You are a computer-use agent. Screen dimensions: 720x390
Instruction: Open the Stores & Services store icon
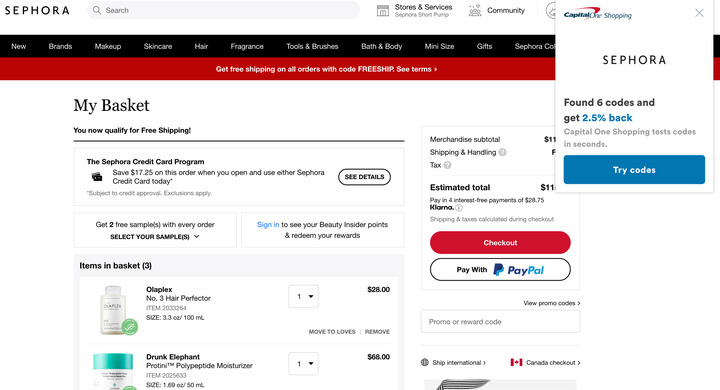382,11
